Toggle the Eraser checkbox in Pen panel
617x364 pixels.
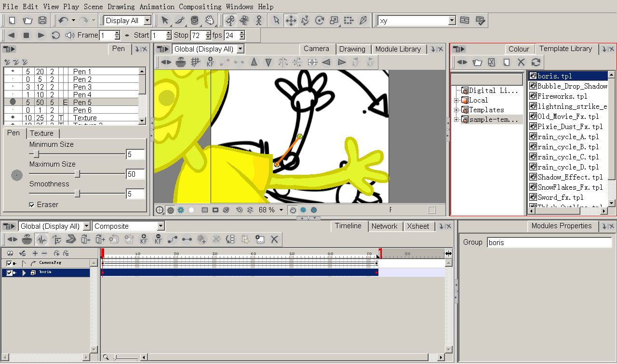(x=32, y=205)
